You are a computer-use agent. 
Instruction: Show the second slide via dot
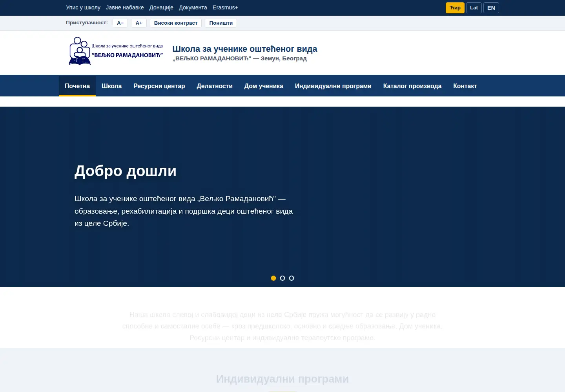click(282, 278)
